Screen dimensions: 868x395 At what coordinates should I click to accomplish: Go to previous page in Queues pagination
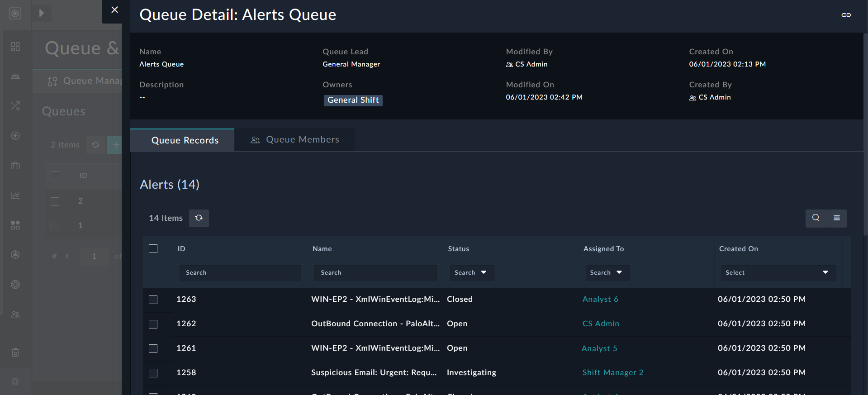[67, 257]
